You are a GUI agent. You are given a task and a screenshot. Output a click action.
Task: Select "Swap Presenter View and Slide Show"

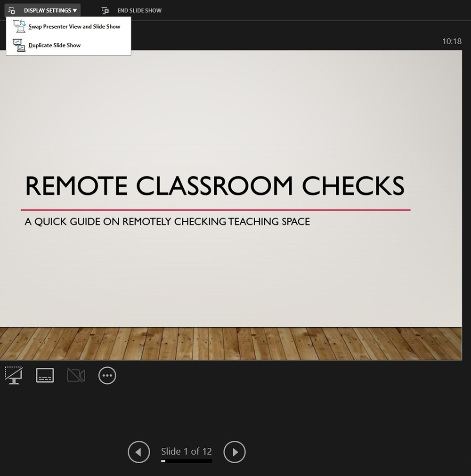[74, 26]
